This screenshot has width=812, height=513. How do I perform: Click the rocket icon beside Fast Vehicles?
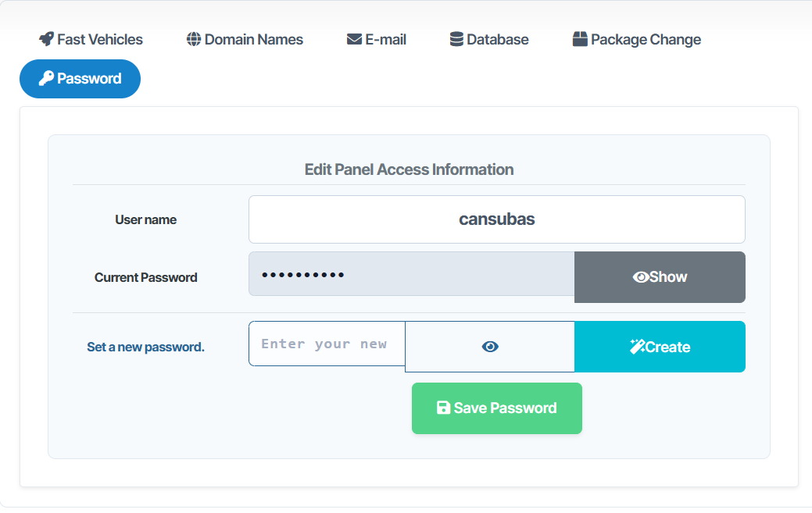46,39
